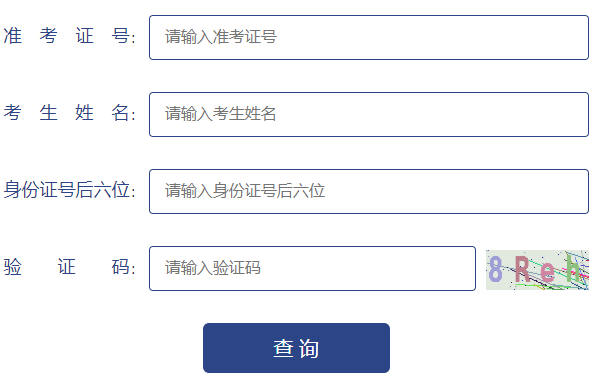Click the 询 character on query button

(309, 348)
